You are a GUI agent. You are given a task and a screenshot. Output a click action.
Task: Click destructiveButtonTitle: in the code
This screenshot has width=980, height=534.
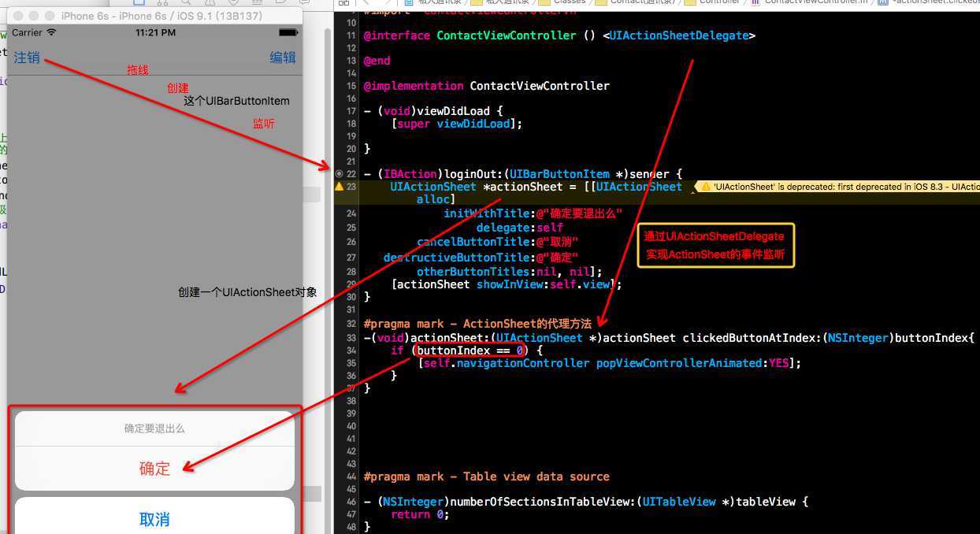459,258
